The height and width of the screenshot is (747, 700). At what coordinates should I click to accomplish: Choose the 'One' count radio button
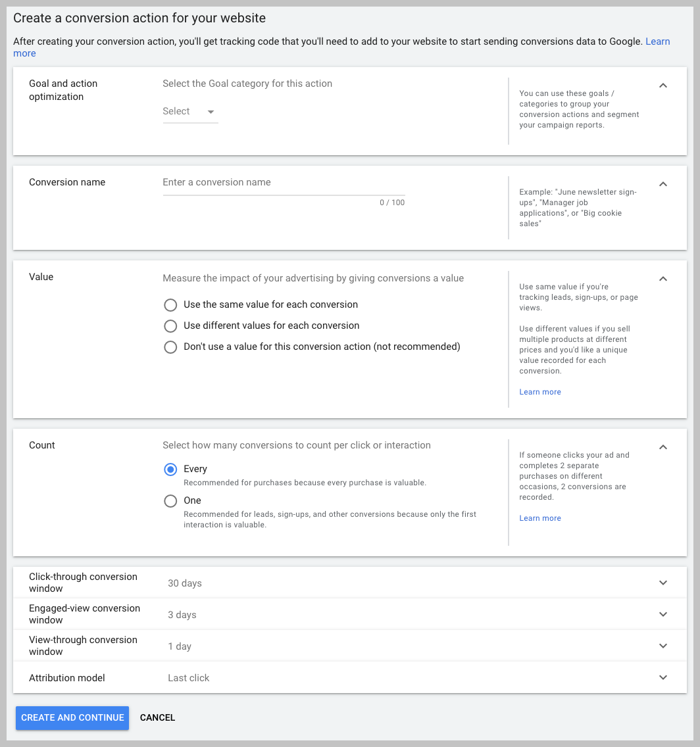coord(170,501)
